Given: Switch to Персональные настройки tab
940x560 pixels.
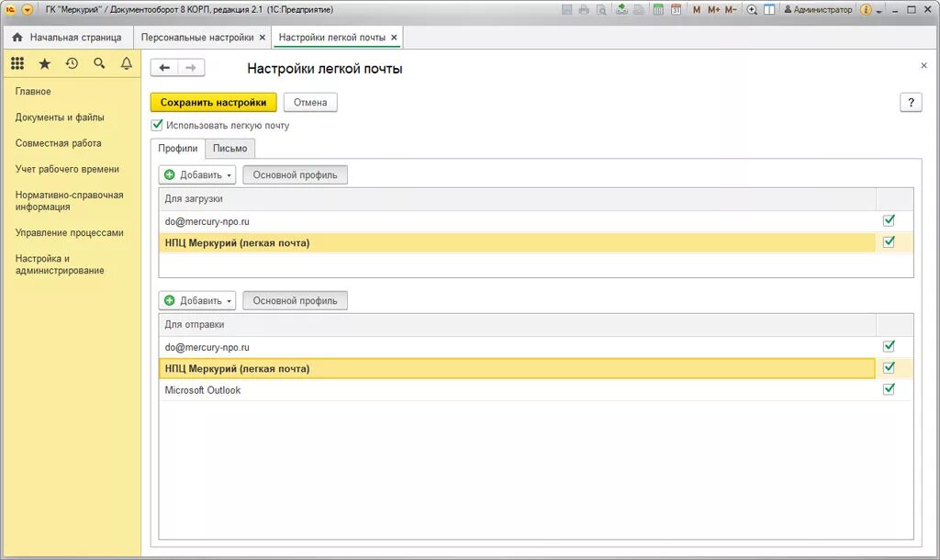Looking at the screenshot, I should pos(197,37).
